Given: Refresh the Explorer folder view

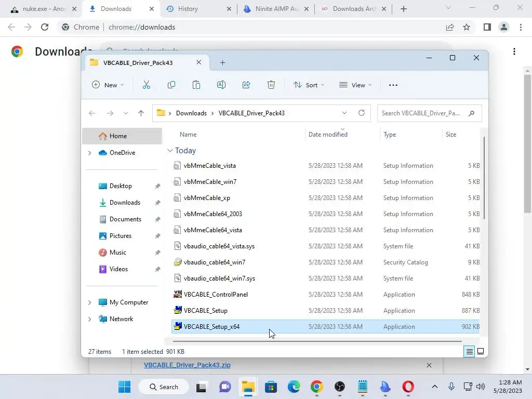Looking at the screenshot, I should [362, 113].
